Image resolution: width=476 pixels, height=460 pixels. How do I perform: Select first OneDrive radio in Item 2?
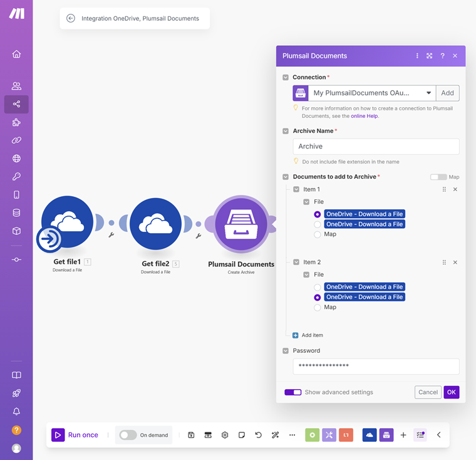[x=318, y=288]
